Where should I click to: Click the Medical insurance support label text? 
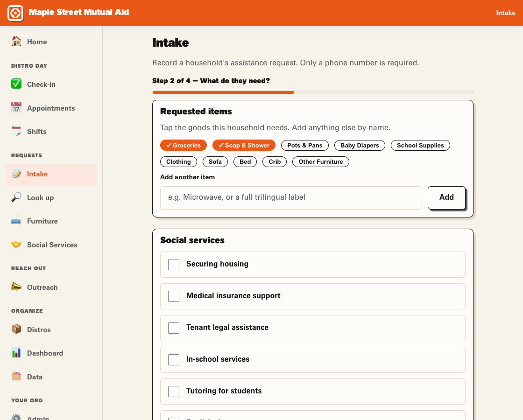tap(233, 296)
